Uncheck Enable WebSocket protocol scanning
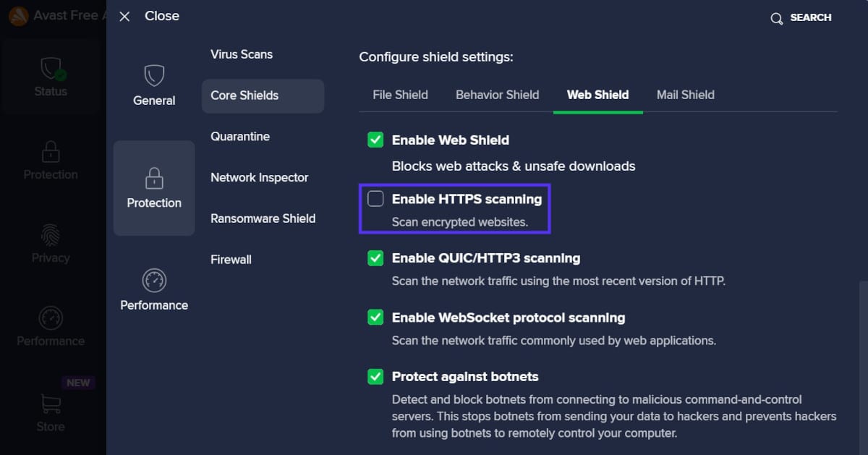 (375, 317)
